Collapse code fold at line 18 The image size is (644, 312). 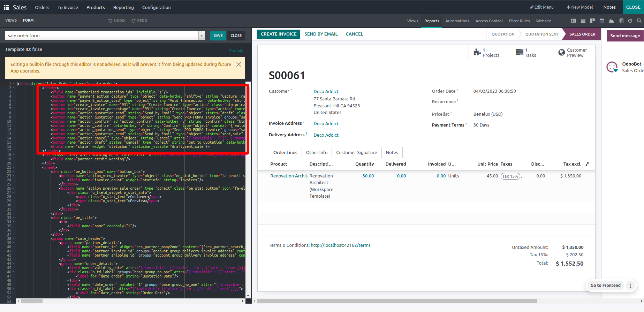tap(14, 155)
